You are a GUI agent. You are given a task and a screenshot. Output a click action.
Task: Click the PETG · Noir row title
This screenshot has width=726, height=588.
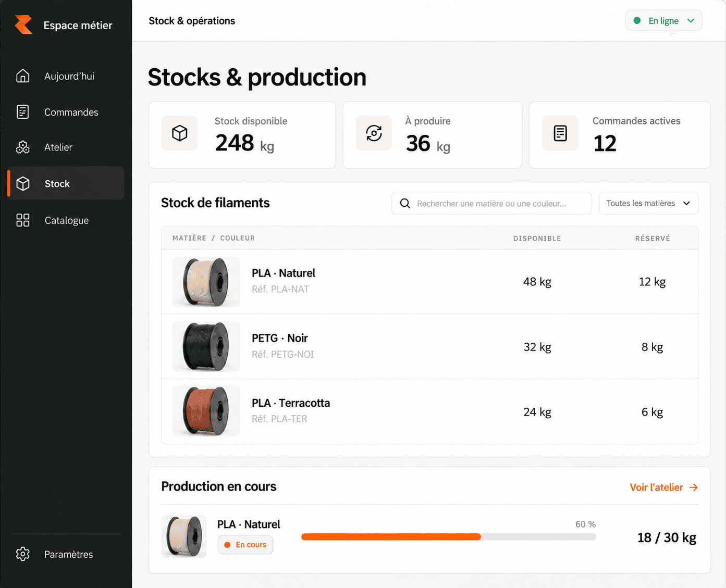coord(280,338)
